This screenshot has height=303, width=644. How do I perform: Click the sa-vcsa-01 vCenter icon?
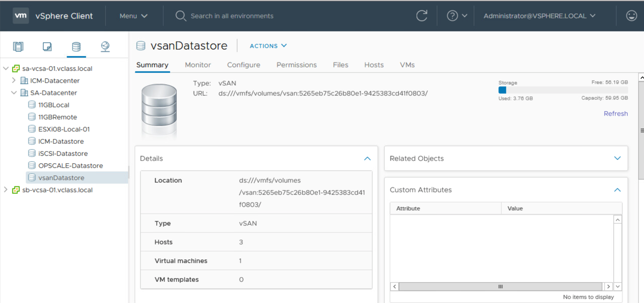(16, 69)
